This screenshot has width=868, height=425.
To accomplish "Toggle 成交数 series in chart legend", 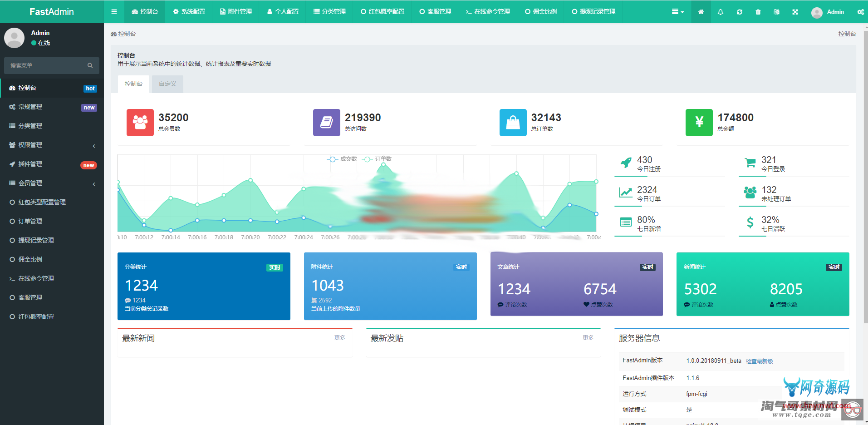I will click(342, 159).
